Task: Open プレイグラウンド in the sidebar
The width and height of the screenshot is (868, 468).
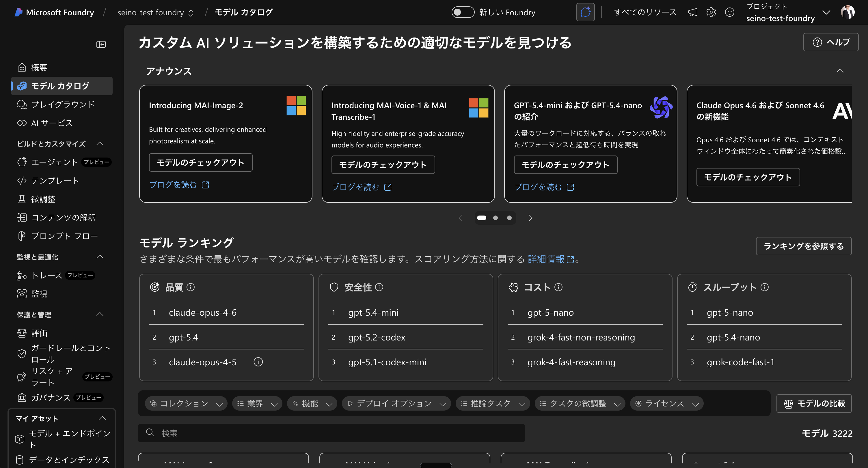Action: pos(63,104)
